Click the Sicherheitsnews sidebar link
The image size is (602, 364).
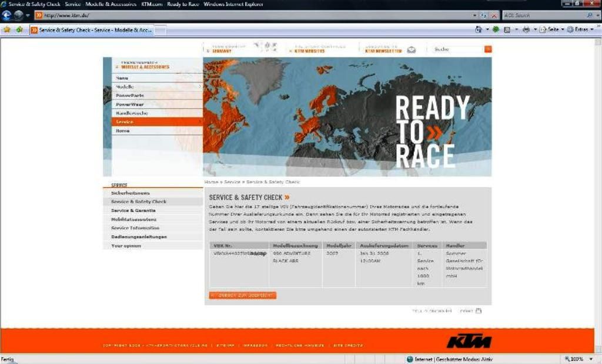pyautogui.click(x=131, y=193)
